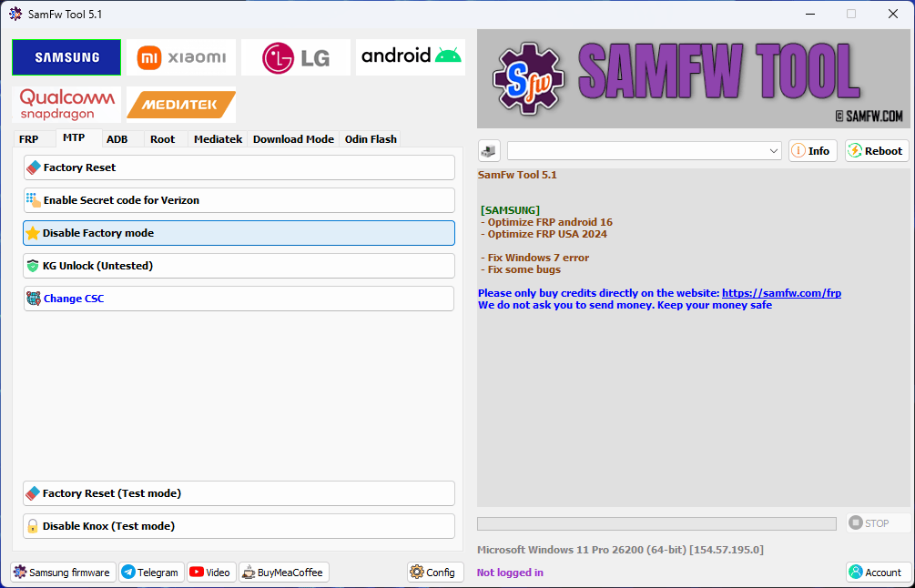This screenshot has width=915, height=588.
Task: Select the Xiaomi brand icon
Action: coord(180,56)
